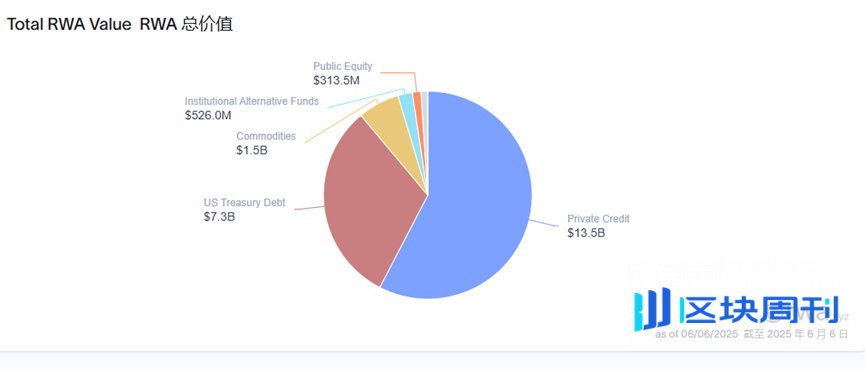865x369 pixels.
Task: Click the $1.5B commodities value
Action: 252,150
